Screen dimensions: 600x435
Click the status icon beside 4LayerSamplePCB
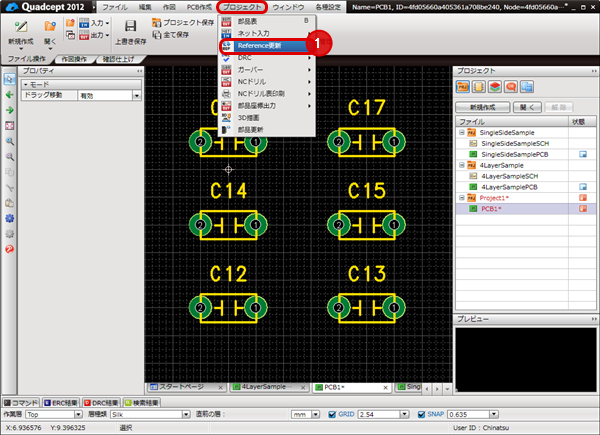point(582,187)
